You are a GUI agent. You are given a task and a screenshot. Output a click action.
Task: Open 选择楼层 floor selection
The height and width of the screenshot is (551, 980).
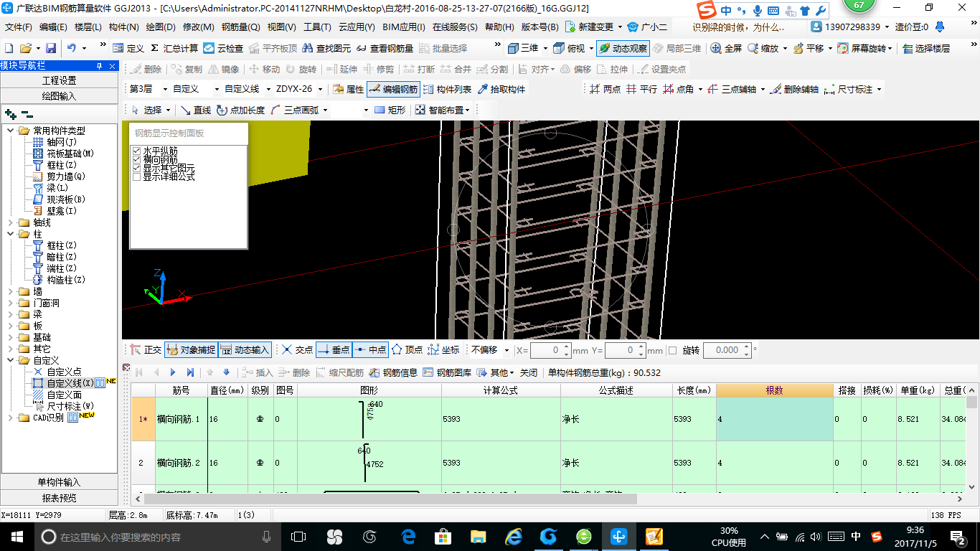point(926,48)
